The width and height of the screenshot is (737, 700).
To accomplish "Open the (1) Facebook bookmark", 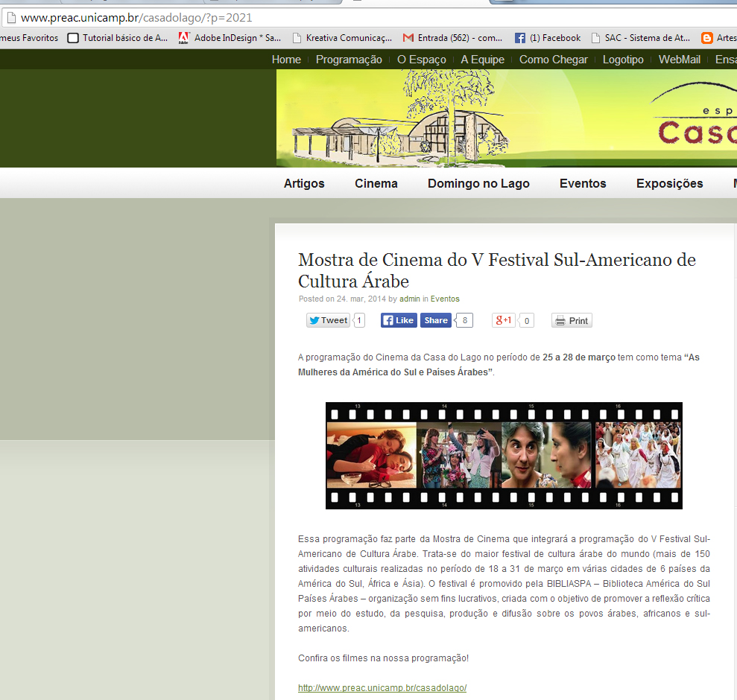I will [548, 37].
